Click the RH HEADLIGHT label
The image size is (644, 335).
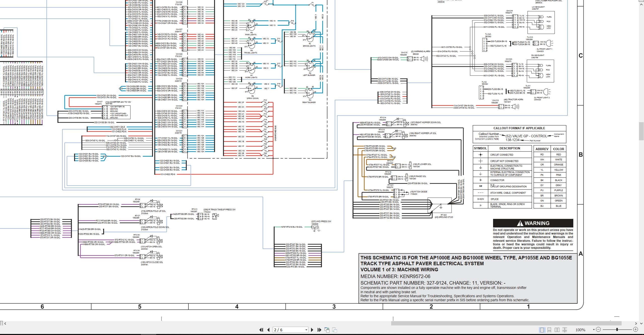click(x=538, y=55)
